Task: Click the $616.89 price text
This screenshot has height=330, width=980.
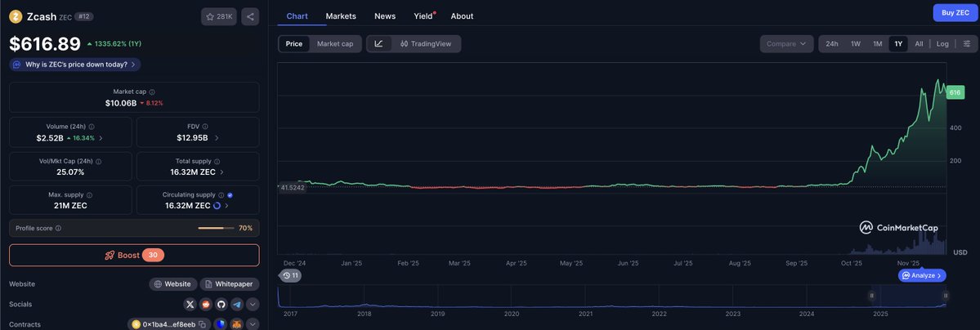Action: (45, 44)
